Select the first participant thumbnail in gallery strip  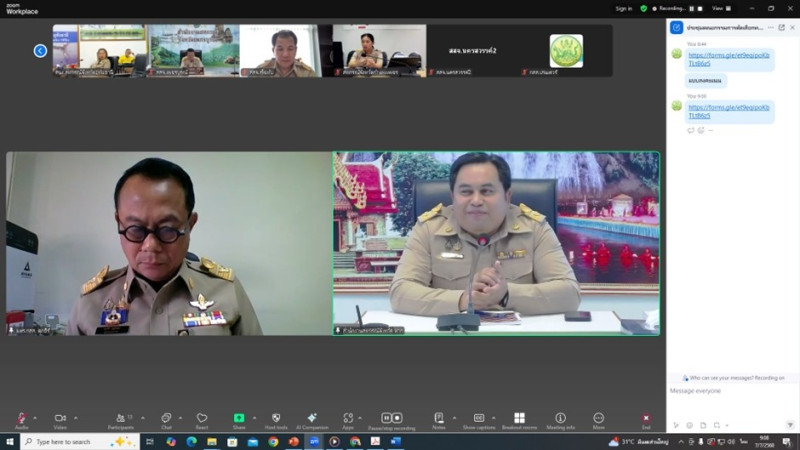pyautogui.click(x=99, y=51)
